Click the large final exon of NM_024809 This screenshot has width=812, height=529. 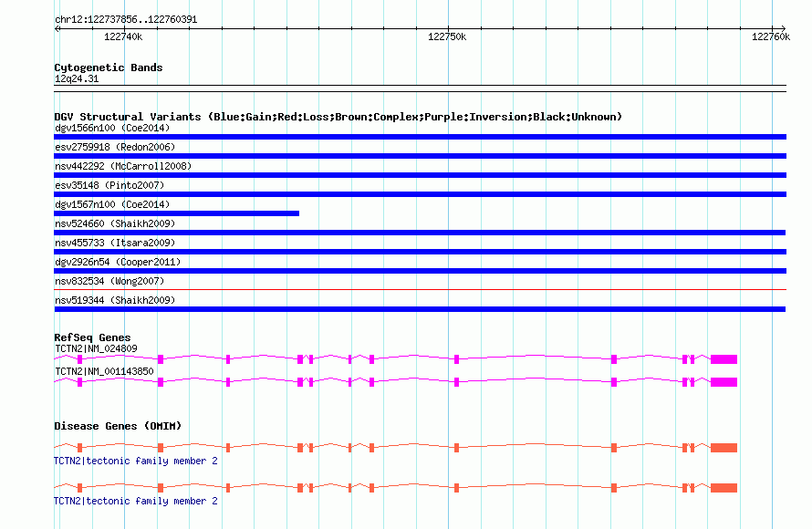coord(724,359)
